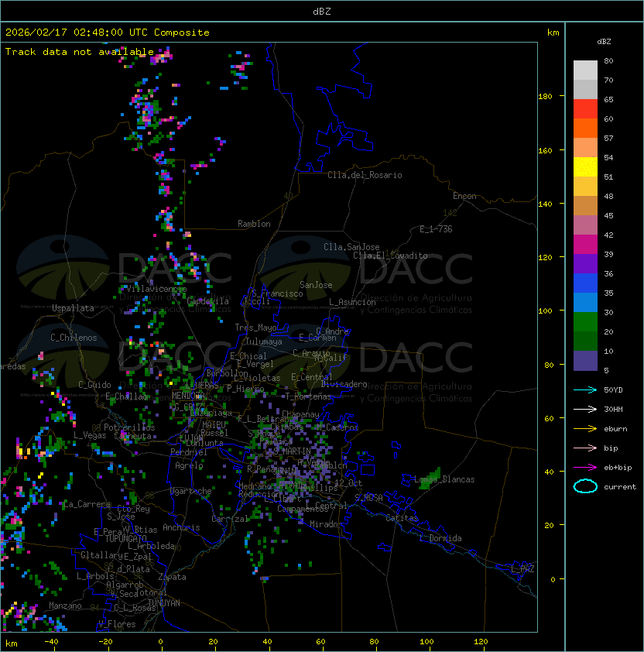Image resolution: width=644 pixels, height=652 pixels.
Task: Click the 'L_Asuncion' map label
Action: click(352, 302)
